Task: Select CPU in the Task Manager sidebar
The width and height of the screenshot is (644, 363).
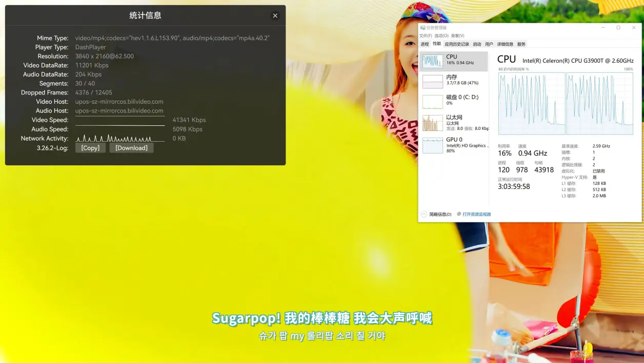Action: click(x=453, y=61)
